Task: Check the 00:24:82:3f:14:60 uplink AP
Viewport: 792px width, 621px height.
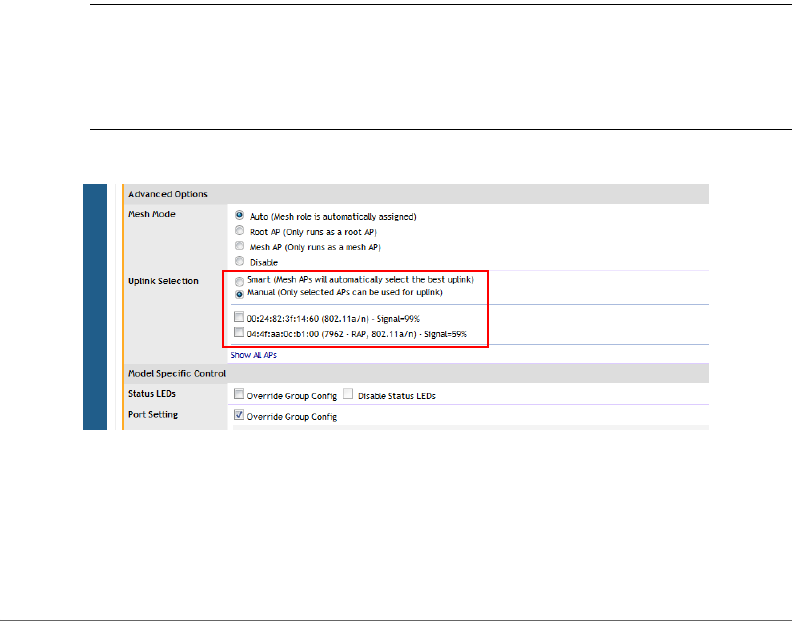Action: click(x=239, y=317)
